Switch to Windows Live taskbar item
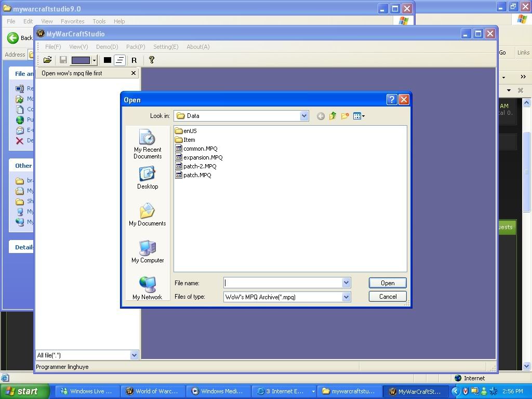532x399 pixels. coord(87,391)
